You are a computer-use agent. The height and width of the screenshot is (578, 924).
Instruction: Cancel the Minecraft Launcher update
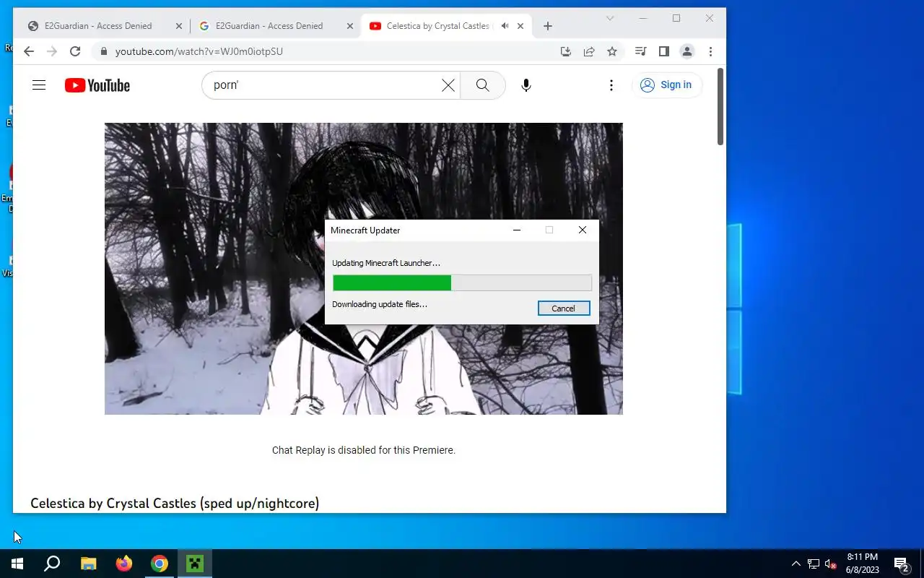pos(564,309)
